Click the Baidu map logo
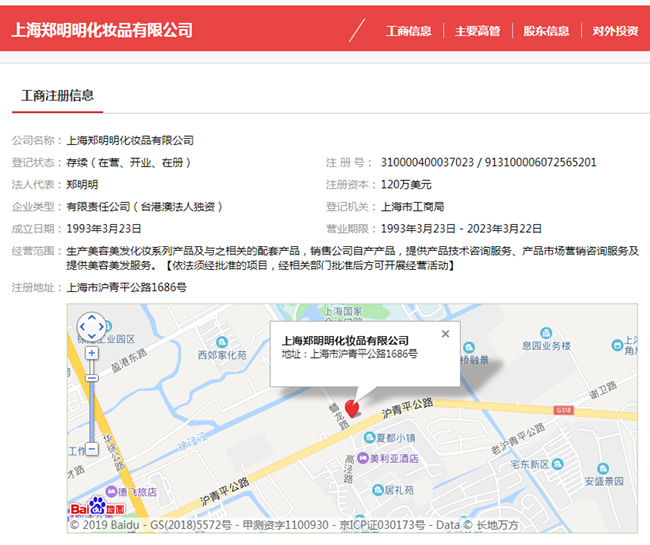This screenshot has width=650, height=545. [x=98, y=506]
